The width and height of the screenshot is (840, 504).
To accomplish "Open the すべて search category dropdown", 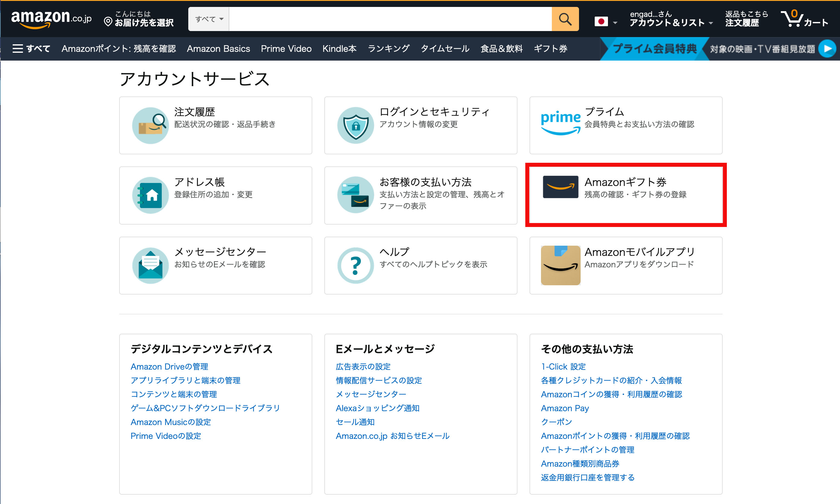I will (x=209, y=19).
